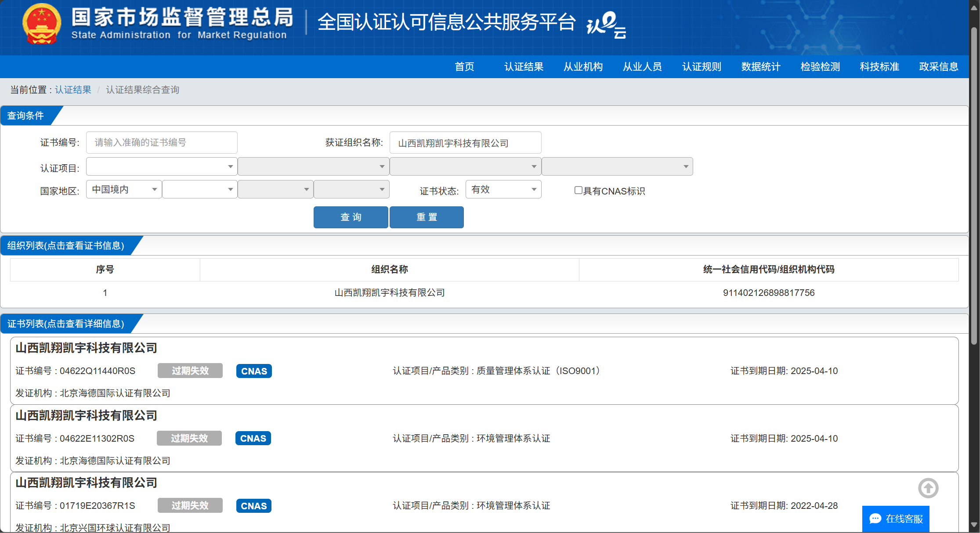This screenshot has height=533, width=980.
Task: Click 过期失效 tag of certificate 04622Q11440R0S
Action: (190, 371)
